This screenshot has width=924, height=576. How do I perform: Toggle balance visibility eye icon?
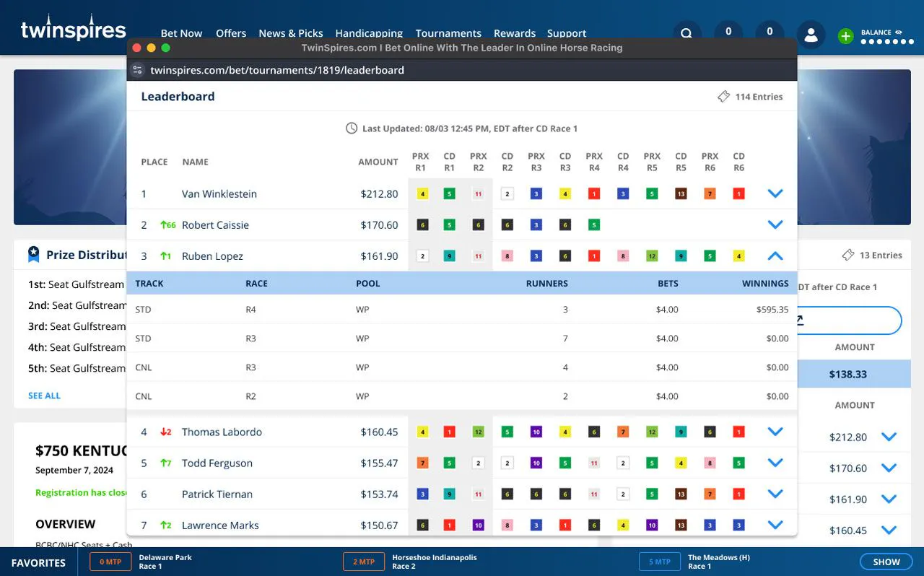pos(899,32)
